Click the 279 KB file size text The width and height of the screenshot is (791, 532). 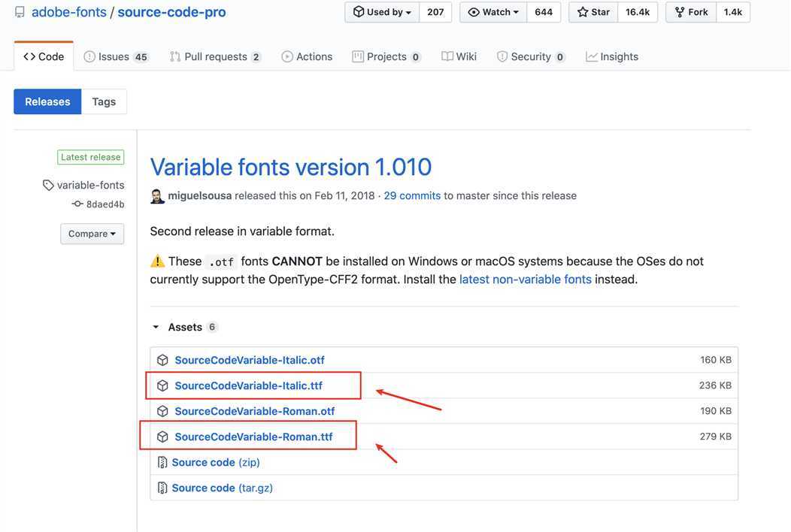[715, 436]
